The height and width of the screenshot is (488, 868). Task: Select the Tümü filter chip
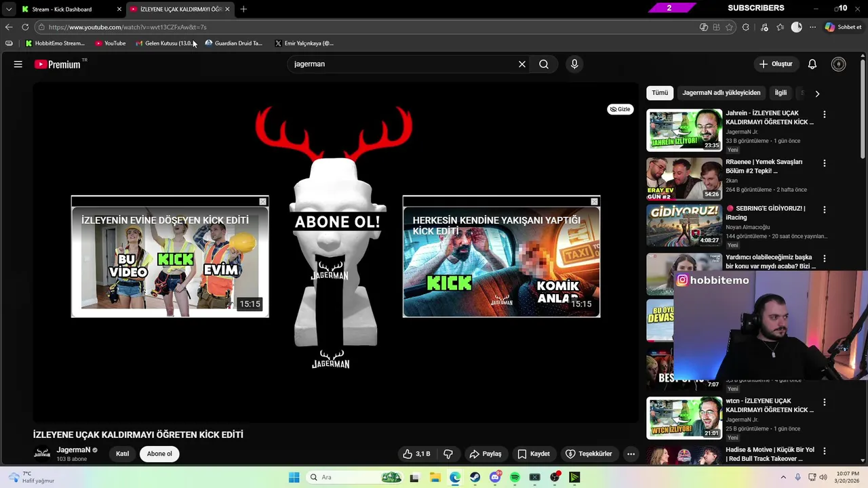(660, 93)
